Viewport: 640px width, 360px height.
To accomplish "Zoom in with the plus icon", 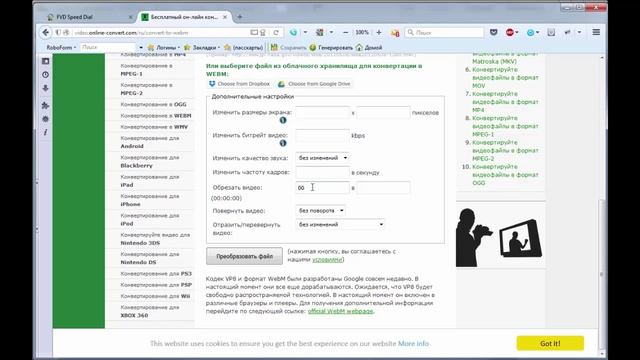I will (379, 32).
